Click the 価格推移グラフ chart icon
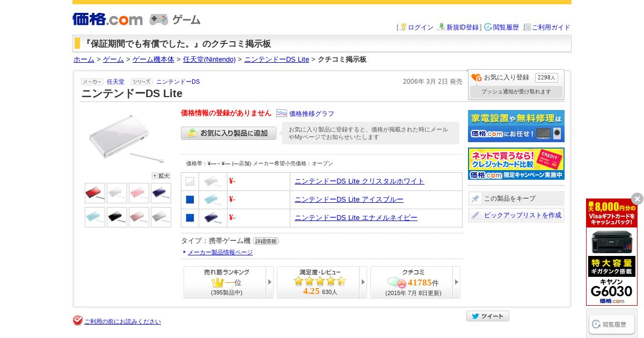 click(x=282, y=113)
